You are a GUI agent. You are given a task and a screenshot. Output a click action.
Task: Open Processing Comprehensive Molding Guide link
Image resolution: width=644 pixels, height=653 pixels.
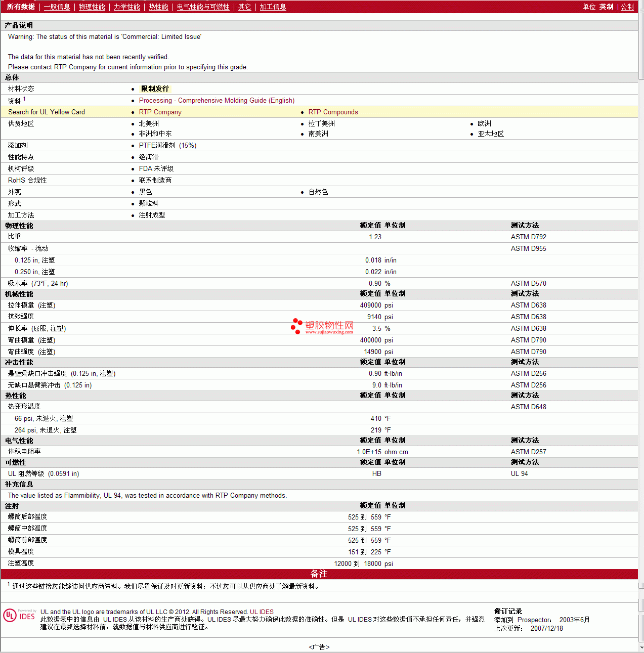[217, 100]
